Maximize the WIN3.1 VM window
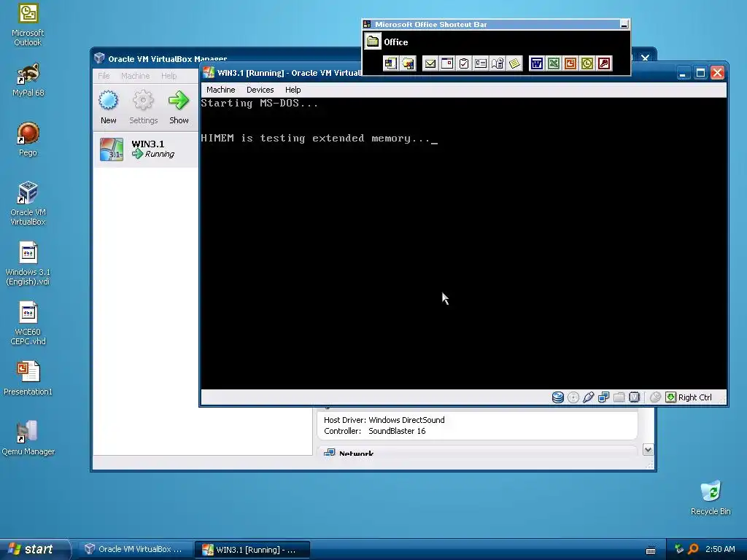747x560 pixels. pyautogui.click(x=700, y=73)
